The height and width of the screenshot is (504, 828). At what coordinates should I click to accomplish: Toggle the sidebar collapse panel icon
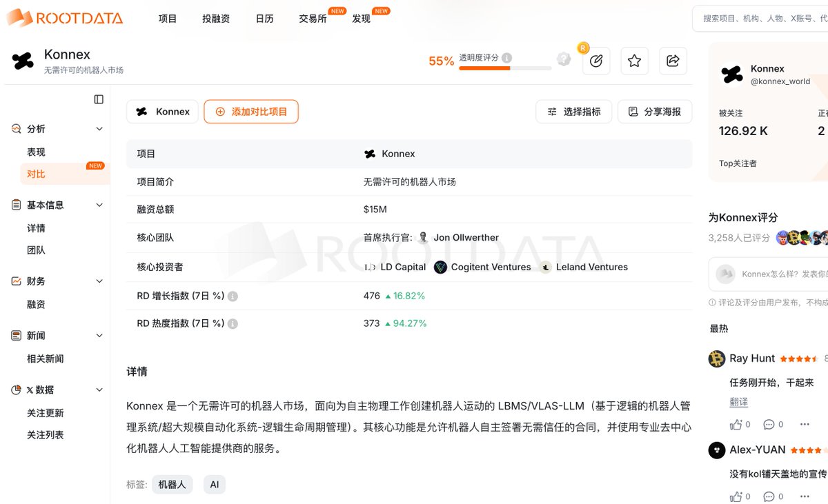point(99,99)
